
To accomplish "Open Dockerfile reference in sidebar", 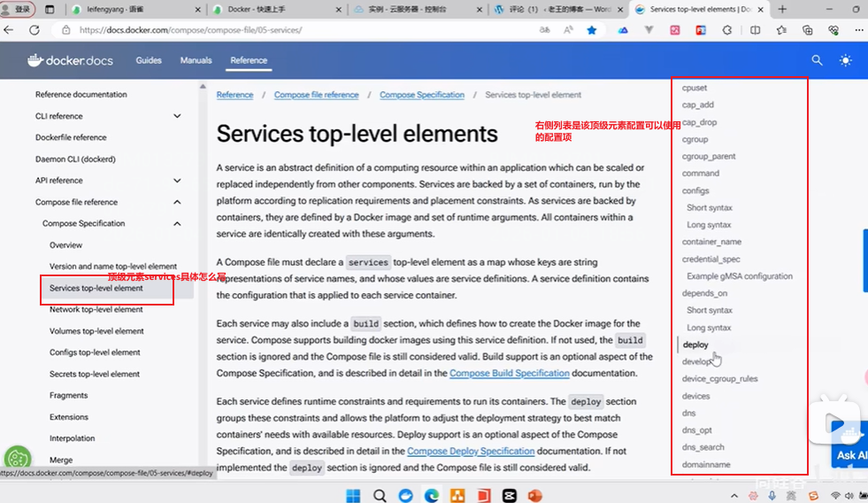I will 71,137.
